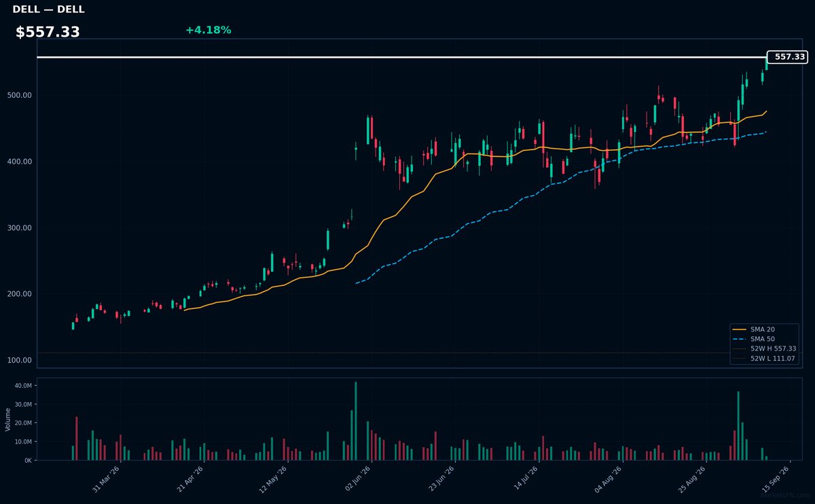This screenshot has width=815, height=504.
Task: Click the Volume axis title
Action: pyautogui.click(x=8, y=419)
